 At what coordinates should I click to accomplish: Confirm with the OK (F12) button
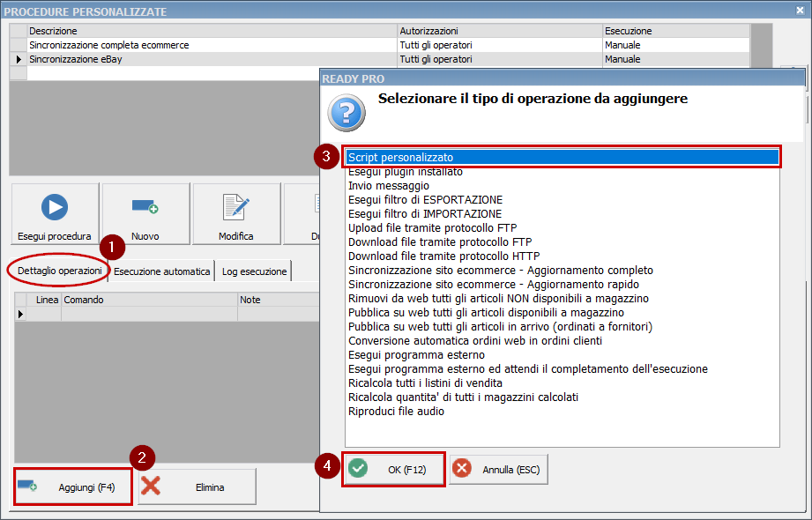point(393,470)
